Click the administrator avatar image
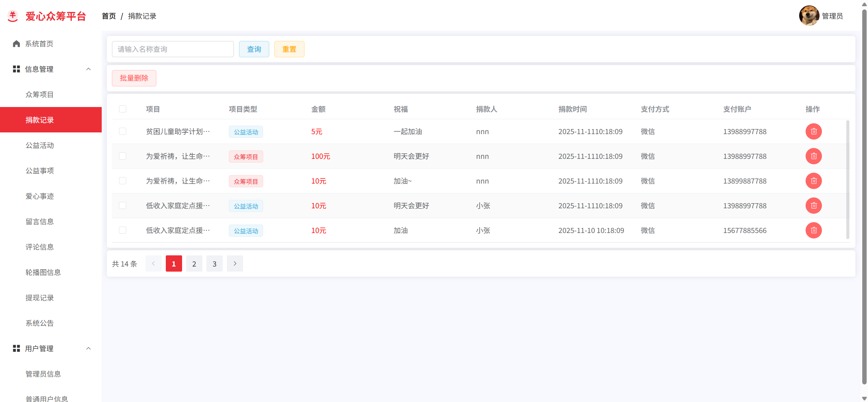Viewport: 868px width, 402px height. (x=809, y=16)
